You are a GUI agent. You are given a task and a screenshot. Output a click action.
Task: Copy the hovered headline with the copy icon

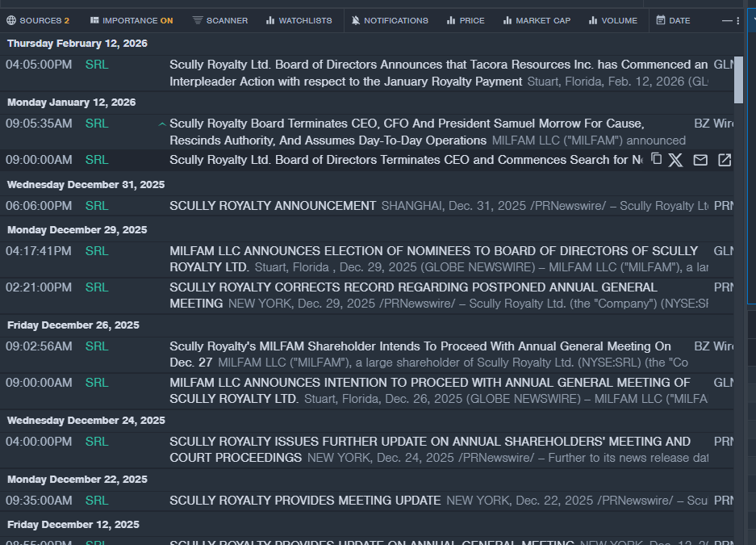tap(656, 159)
